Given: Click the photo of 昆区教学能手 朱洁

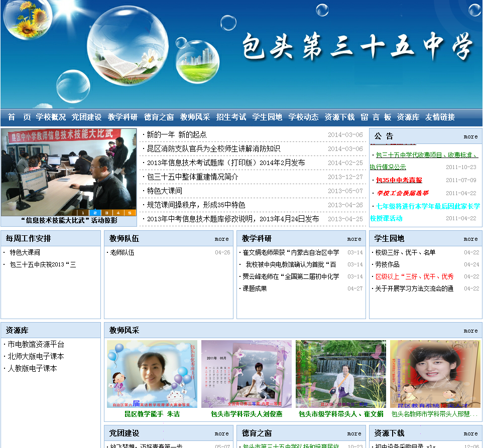Looking at the screenshot, I should (x=152, y=374).
